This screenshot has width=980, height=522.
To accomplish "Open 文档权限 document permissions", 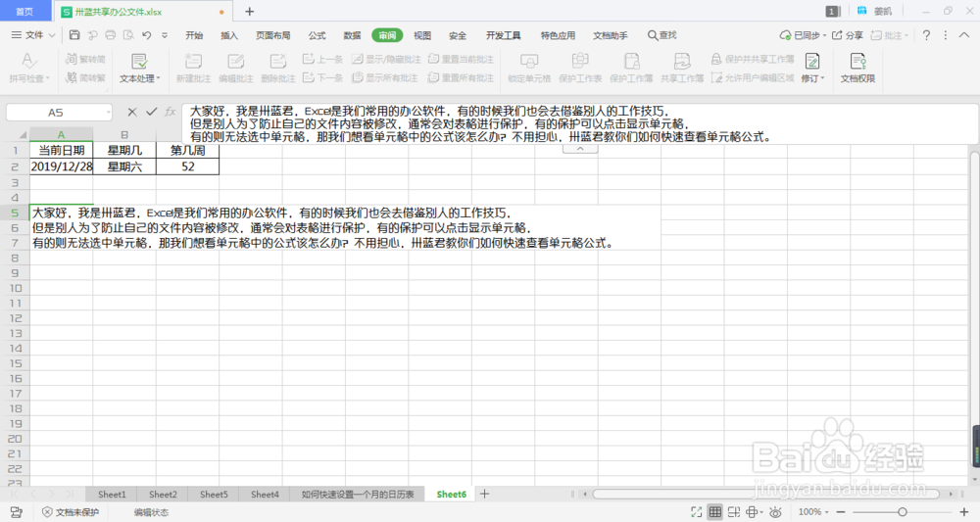I will click(x=857, y=68).
